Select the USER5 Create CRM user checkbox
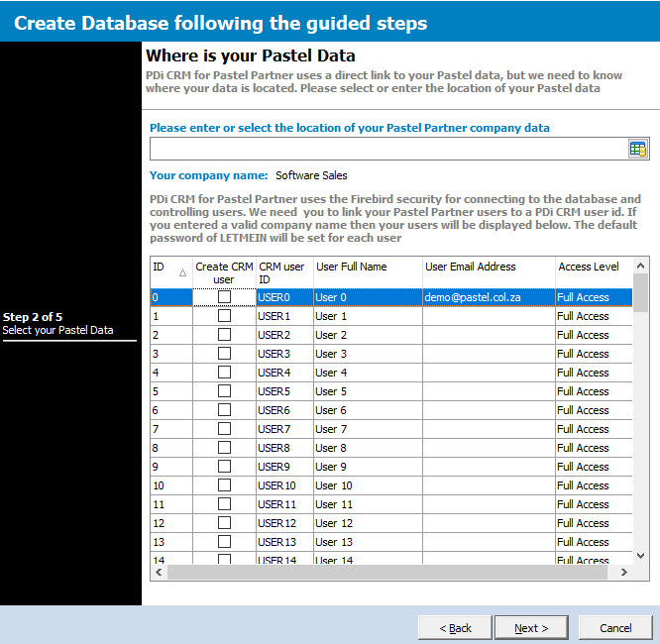 pos(224,391)
